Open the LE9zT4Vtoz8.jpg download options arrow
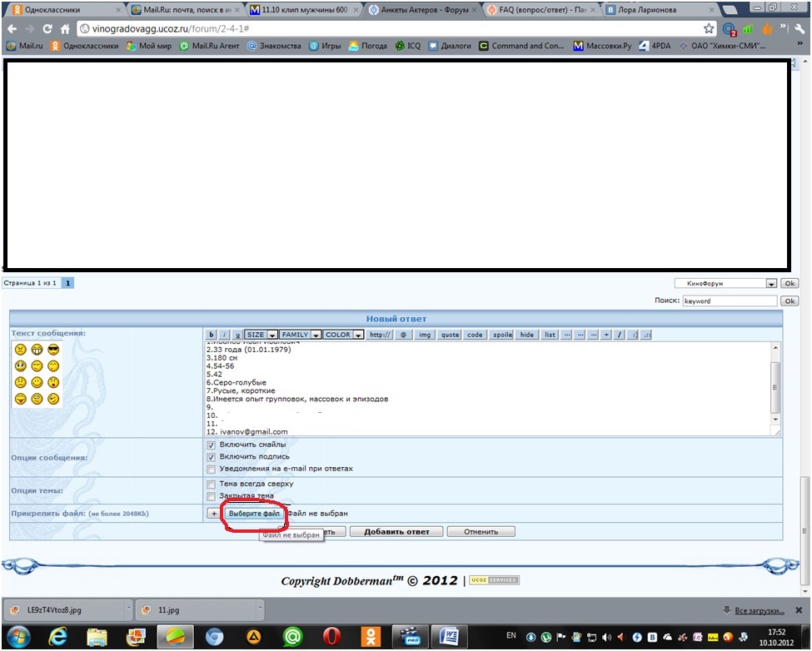The image size is (812, 651). (128, 609)
